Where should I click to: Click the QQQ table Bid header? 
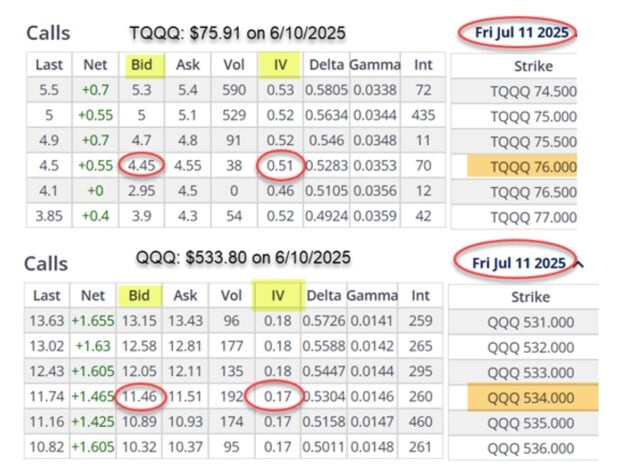142,295
